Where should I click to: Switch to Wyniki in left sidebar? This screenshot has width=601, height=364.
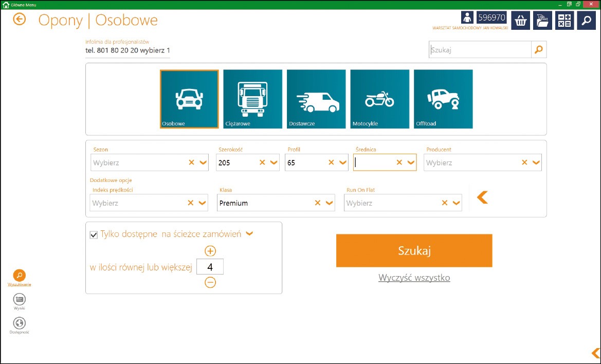click(19, 300)
